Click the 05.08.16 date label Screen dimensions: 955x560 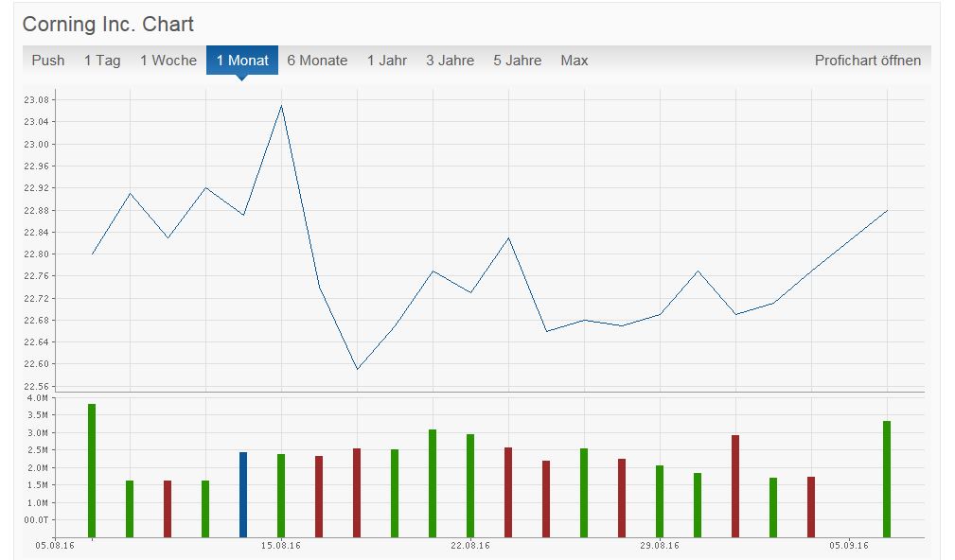click(55, 546)
